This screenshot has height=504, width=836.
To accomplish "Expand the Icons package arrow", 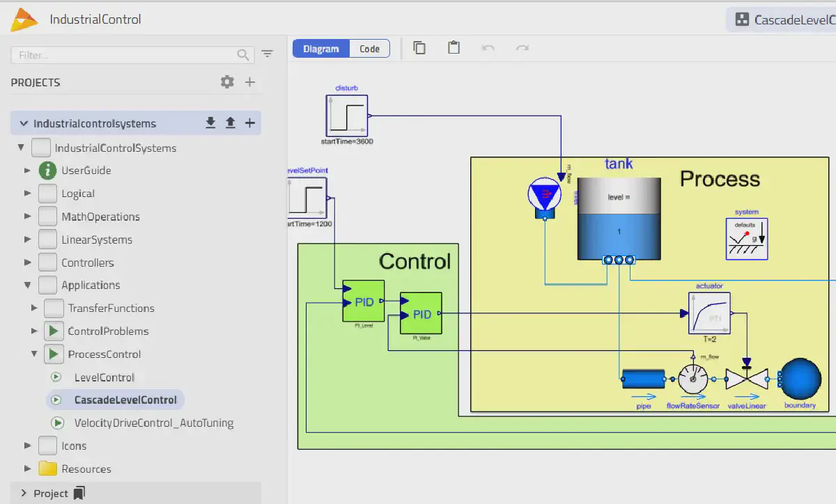I will (27, 446).
